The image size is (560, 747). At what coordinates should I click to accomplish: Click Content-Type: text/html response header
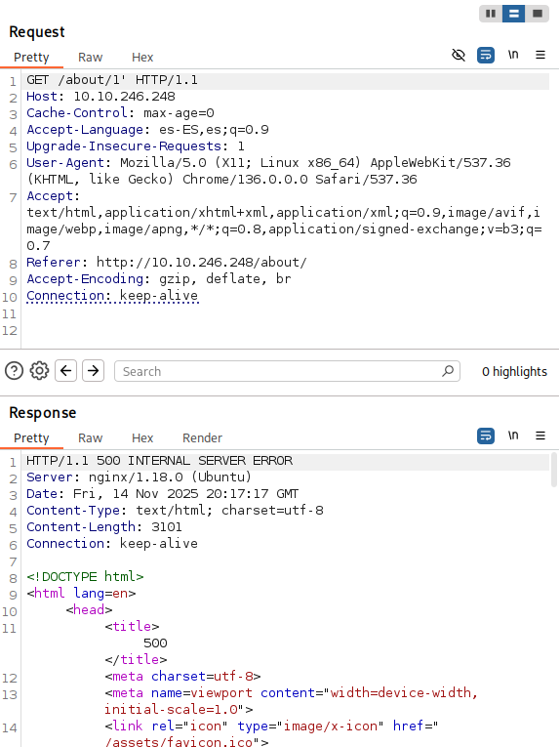coord(175,511)
